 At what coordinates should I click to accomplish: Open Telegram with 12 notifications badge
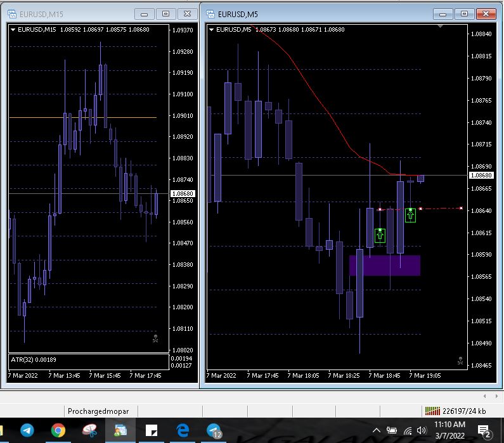pos(214,430)
